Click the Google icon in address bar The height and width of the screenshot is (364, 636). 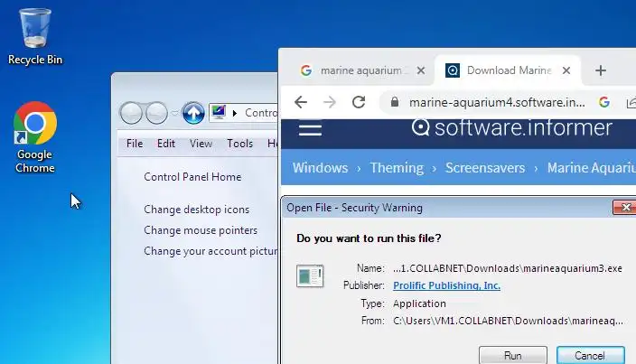[604, 102]
